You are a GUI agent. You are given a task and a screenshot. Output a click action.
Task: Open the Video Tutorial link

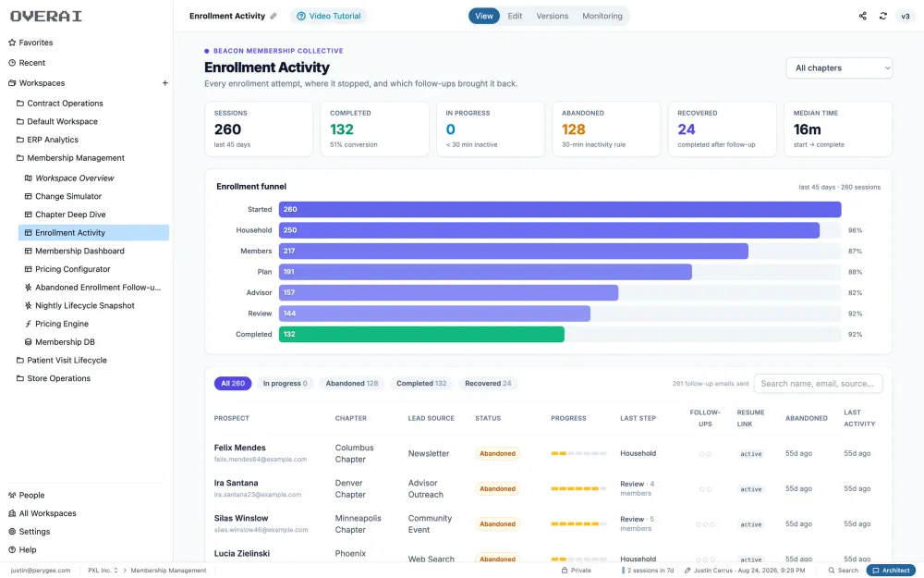pos(328,16)
